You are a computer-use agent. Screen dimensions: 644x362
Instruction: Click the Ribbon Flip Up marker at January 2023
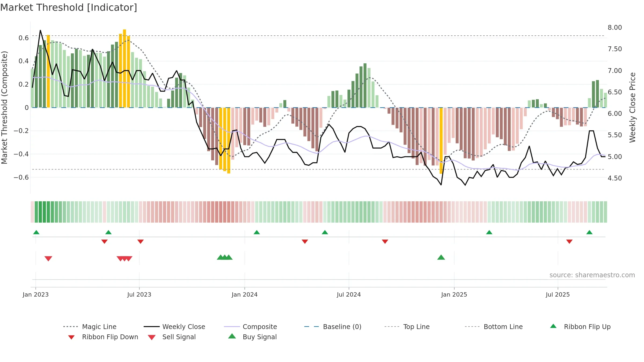pos(36,232)
